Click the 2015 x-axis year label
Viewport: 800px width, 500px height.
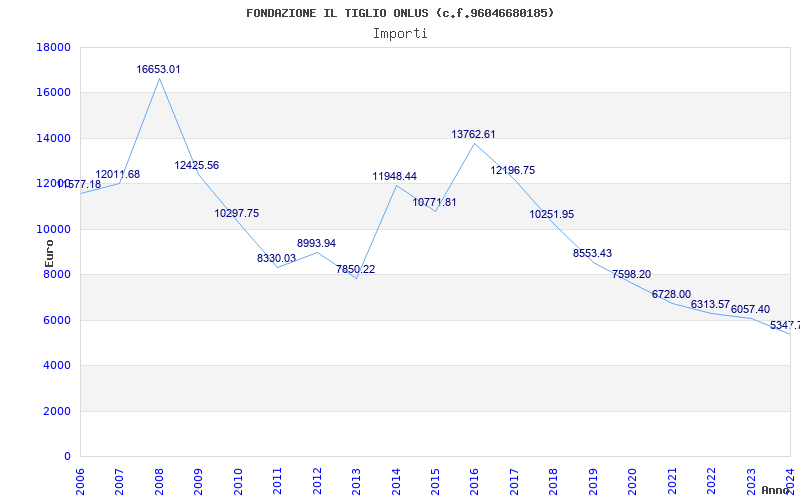coord(435,481)
